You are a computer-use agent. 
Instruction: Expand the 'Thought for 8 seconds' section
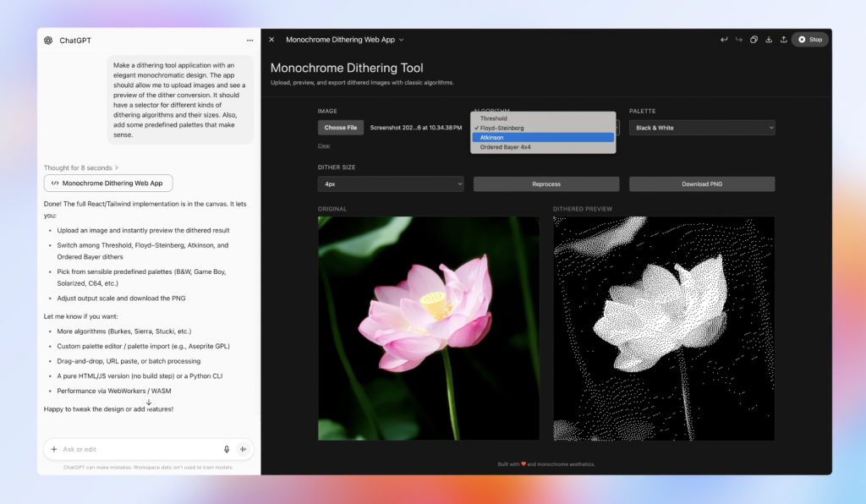point(81,168)
